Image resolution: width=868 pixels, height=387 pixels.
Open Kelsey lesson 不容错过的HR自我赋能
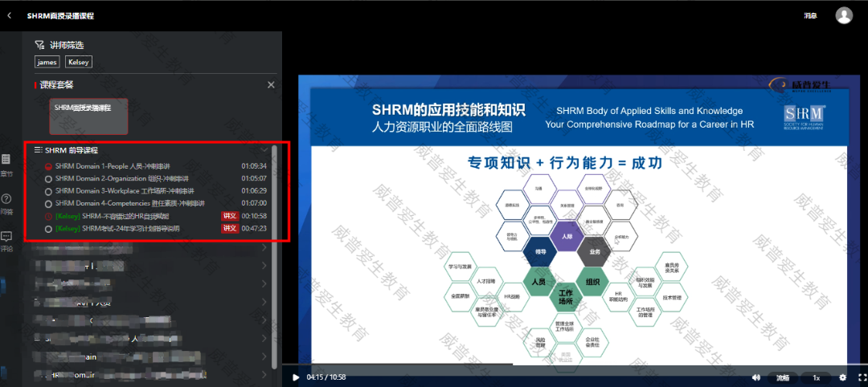point(112,216)
